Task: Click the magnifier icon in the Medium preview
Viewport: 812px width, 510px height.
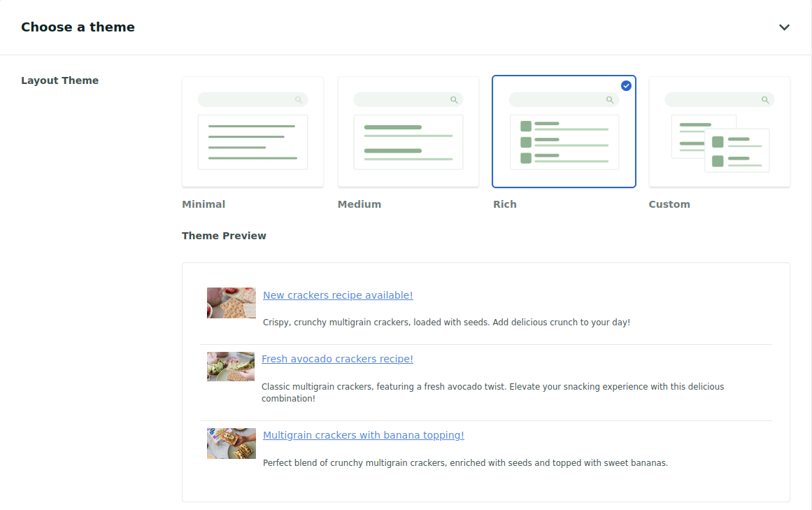Action: tap(455, 99)
